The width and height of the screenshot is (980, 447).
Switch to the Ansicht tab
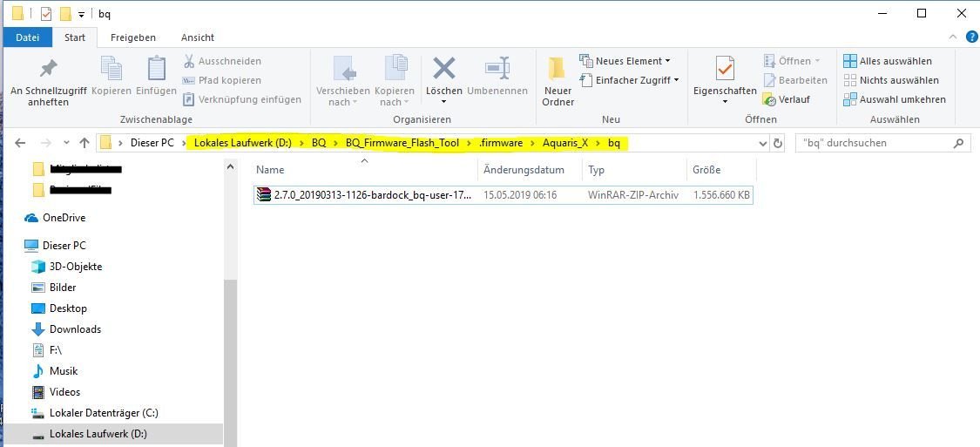[x=198, y=37]
